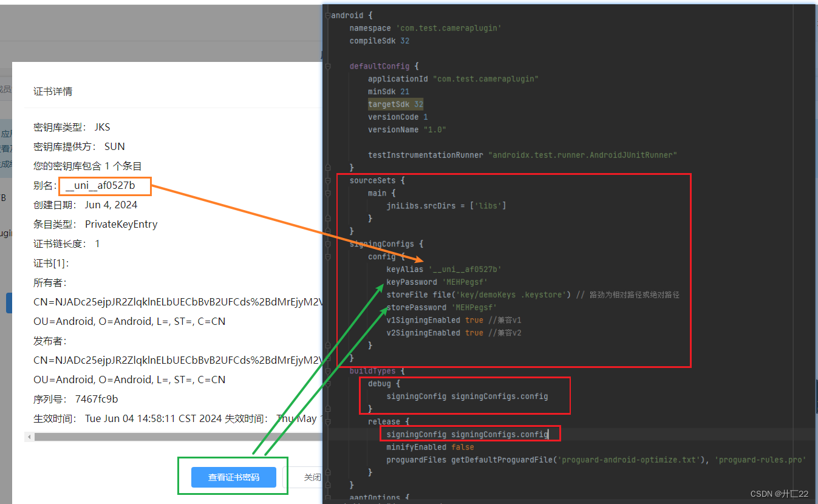
Task: Collapse the defaultConfig block fold icon
Action: coord(328,66)
